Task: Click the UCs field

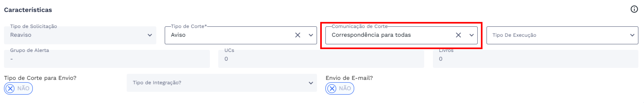Action: 321,59
